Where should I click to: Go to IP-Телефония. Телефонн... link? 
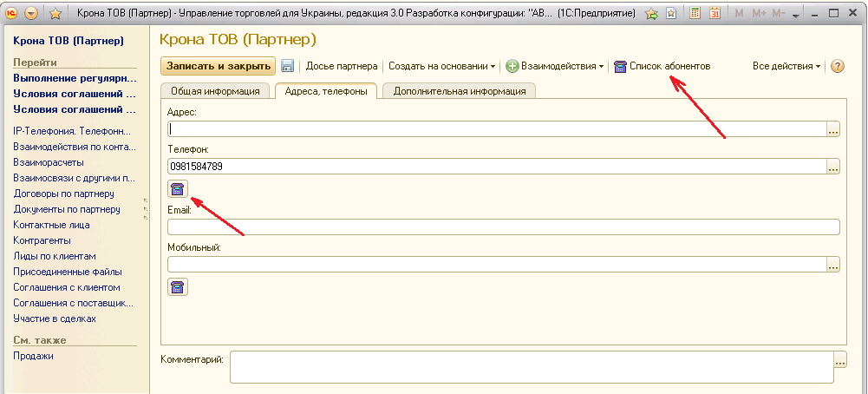click(x=72, y=132)
